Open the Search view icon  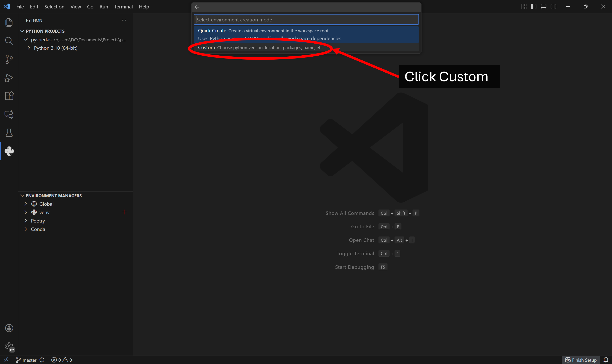click(x=9, y=41)
